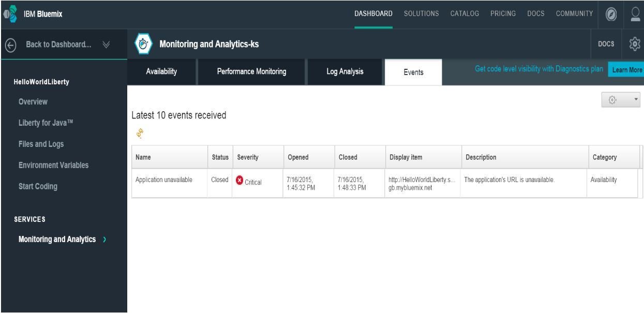Switch to the Log Analysis tab
The width and height of the screenshot is (644, 313).
coord(345,72)
